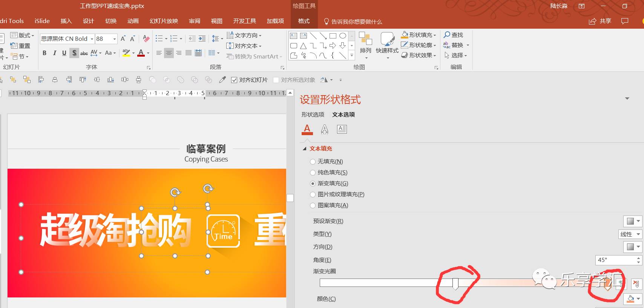
Task: Select the oval shape
Action: (x=343, y=36)
